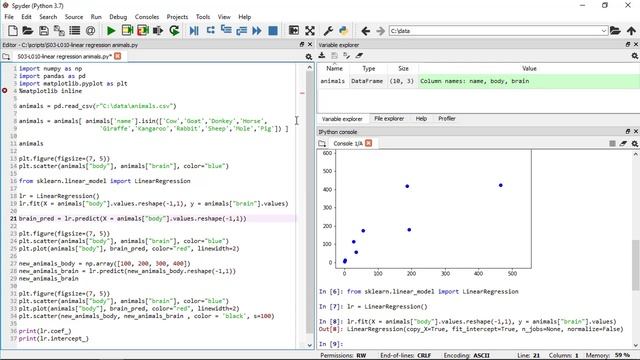Open Preferences wrench icon
Image resolution: width=640 pixels, height=360 pixels.
coord(328,31)
